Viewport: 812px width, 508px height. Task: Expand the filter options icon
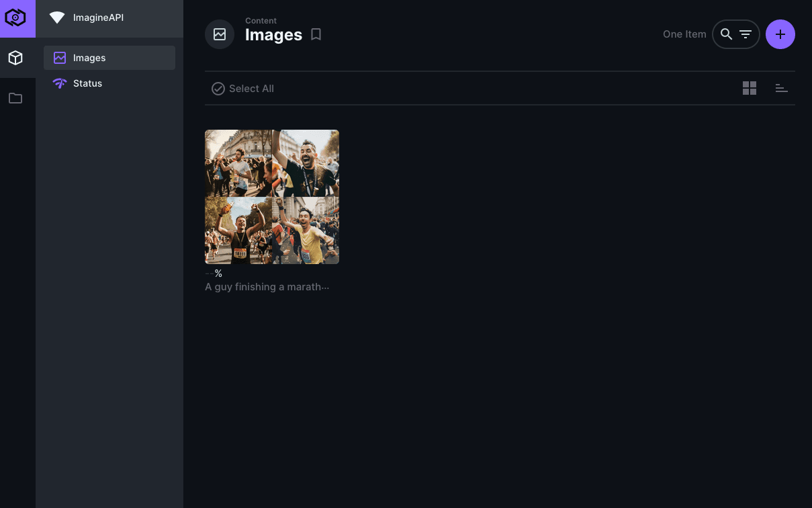click(746, 34)
